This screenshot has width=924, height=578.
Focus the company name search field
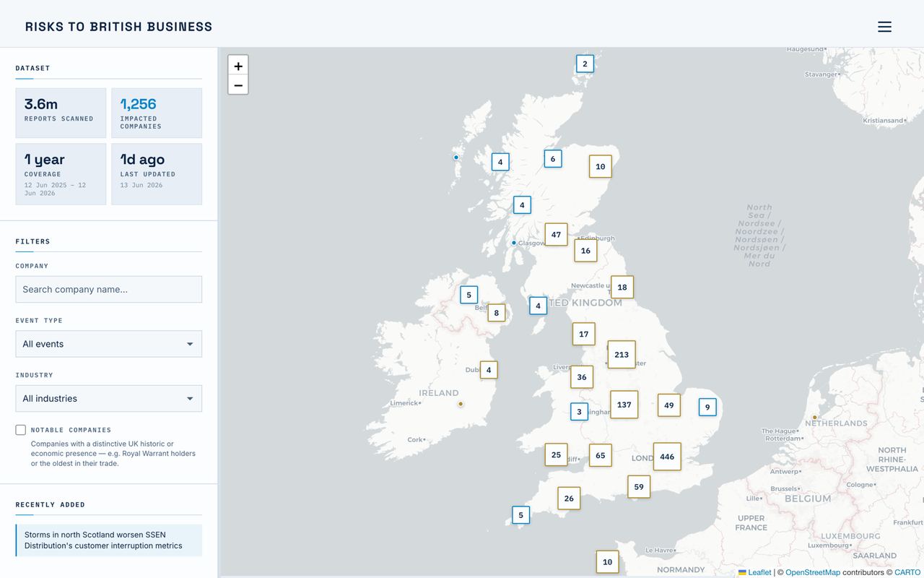109,289
